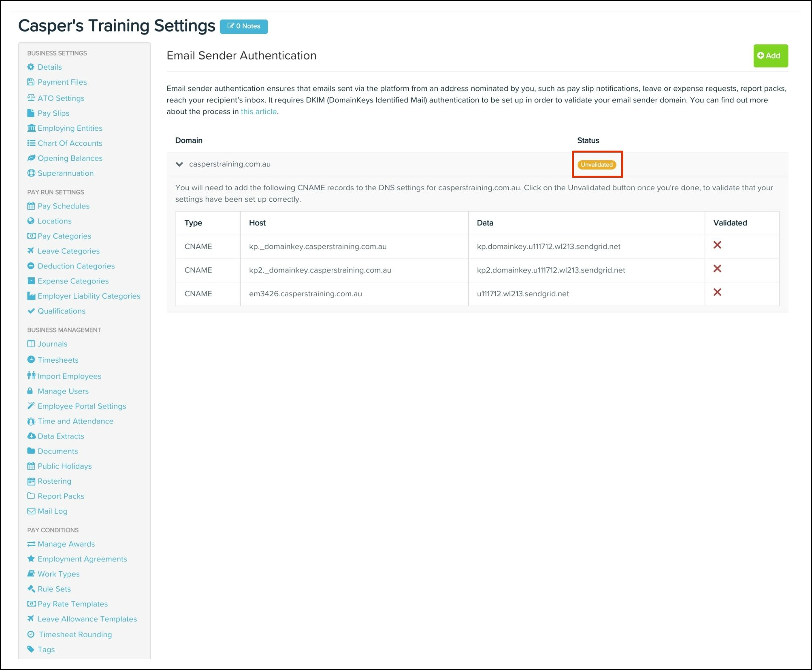Click the Leave Categories plane icon

[x=31, y=251]
